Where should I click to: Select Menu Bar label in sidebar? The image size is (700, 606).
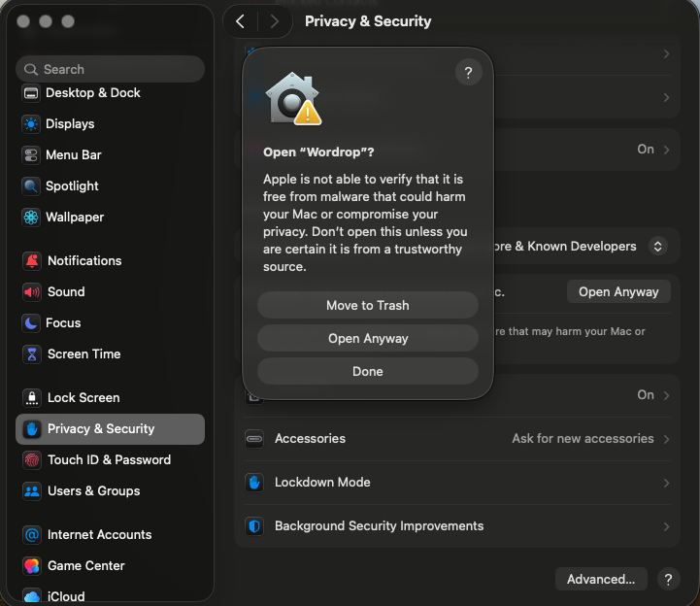pos(74,155)
